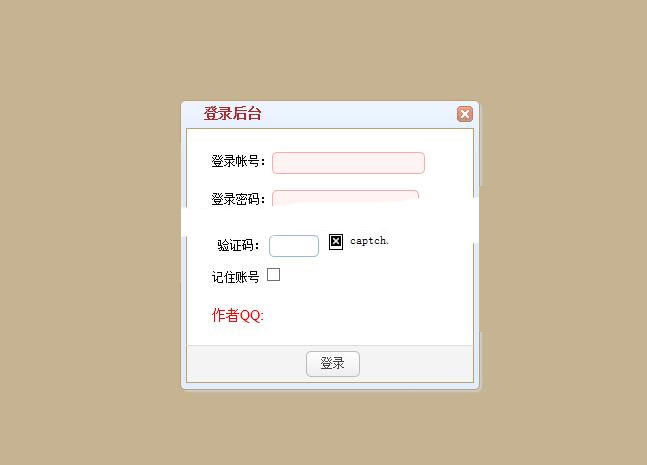
Task: Focus the 登录密码 input field
Action: (x=345, y=198)
